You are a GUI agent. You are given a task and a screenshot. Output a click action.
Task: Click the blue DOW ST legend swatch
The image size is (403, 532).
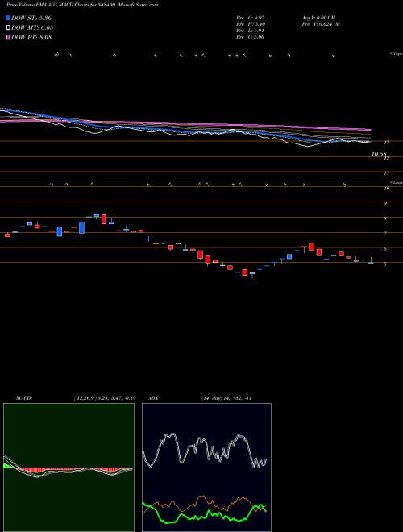pos(8,18)
